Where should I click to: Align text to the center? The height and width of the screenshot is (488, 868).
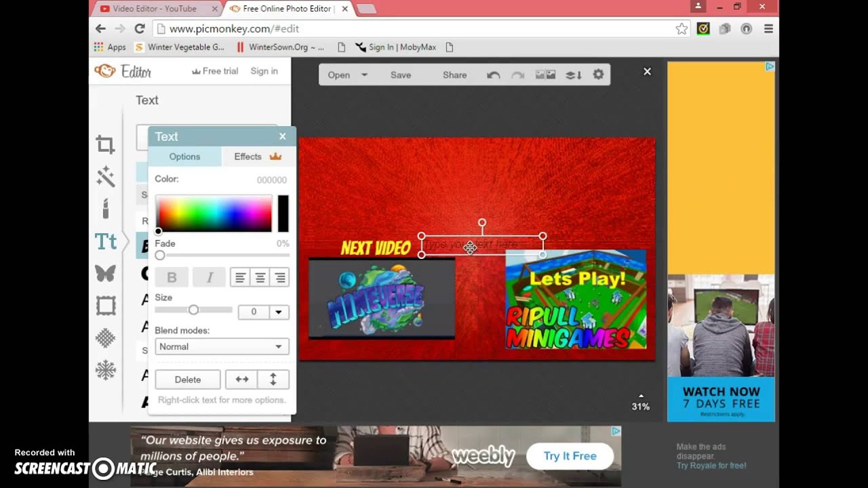pyautogui.click(x=260, y=277)
